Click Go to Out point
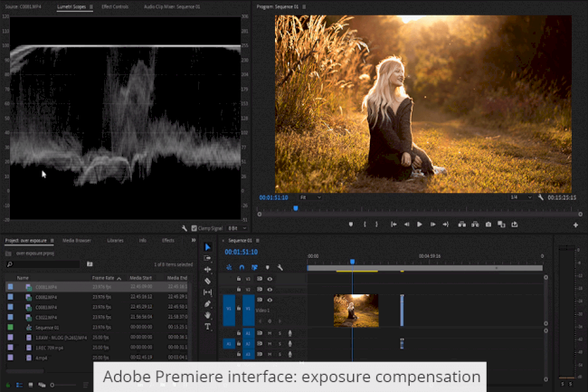588x392 pixels. pos(445,225)
